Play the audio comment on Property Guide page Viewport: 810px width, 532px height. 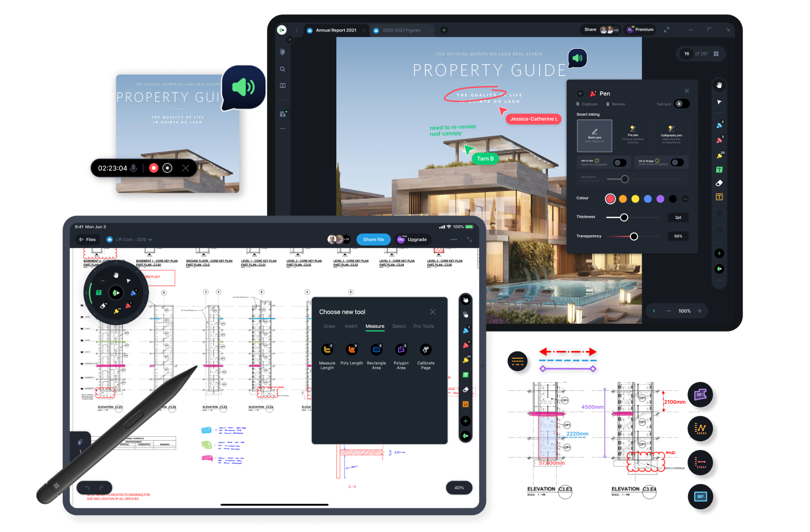[577, 58]
